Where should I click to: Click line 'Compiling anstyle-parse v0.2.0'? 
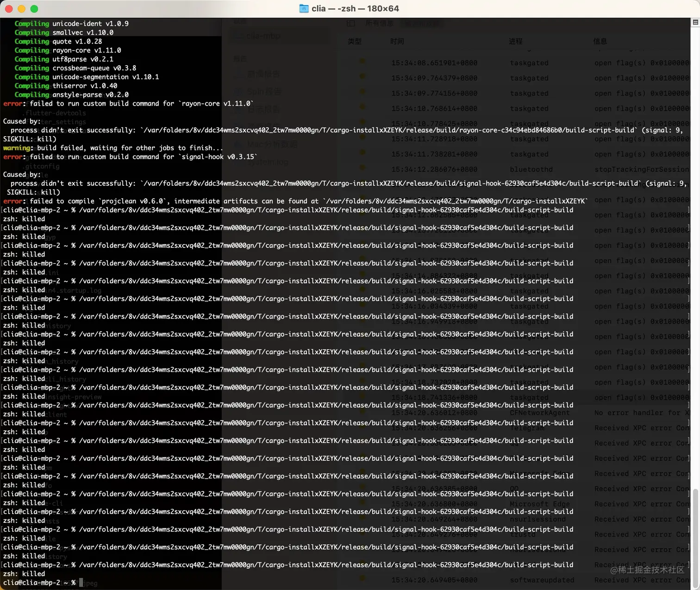pos(71,94)
